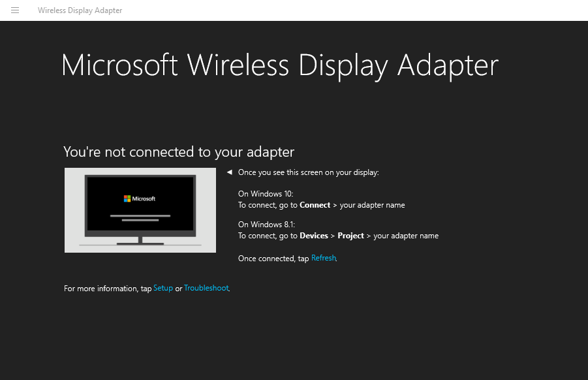Open the hamburger navigation menu
The image size is (588, 380).
(x=15, y=10)
